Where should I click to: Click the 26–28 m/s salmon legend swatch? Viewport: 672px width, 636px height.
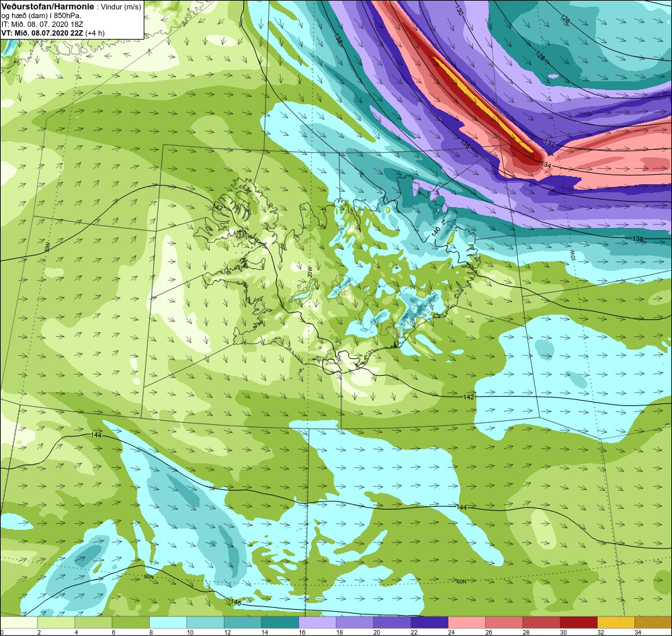coord(503,623)
